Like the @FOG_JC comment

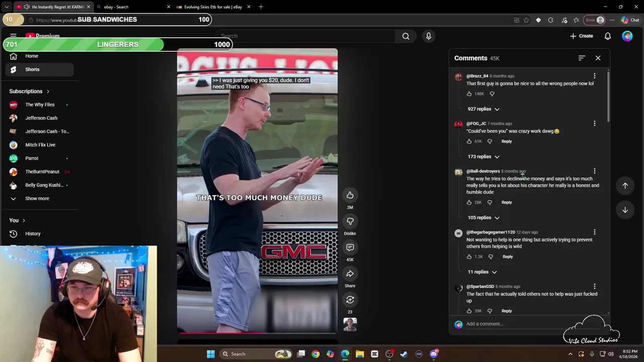click(469, 142)
